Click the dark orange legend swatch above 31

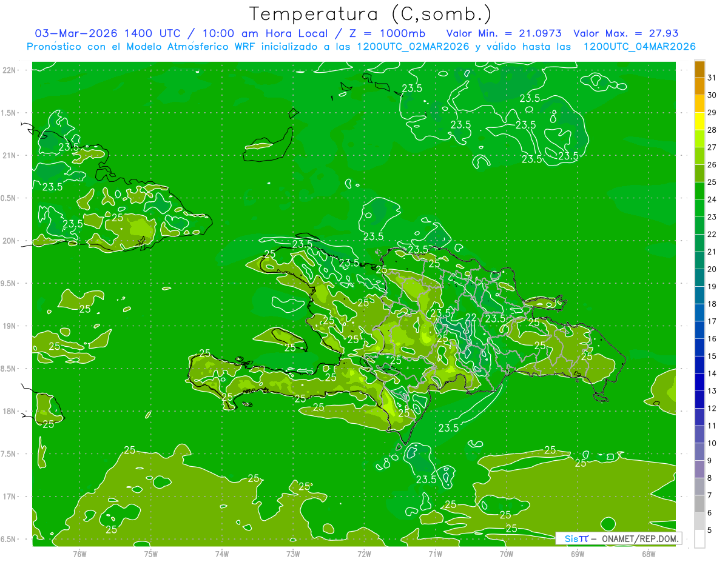[699, 69]
